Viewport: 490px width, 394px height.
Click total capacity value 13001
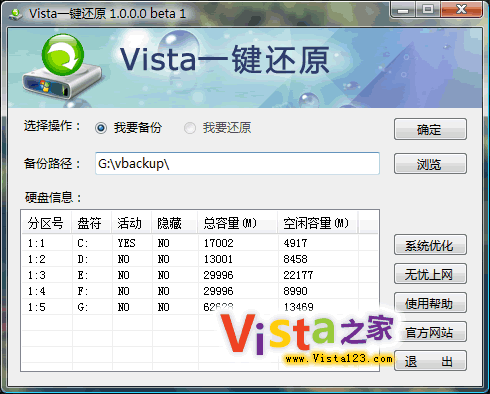click(x=218, y=259)
